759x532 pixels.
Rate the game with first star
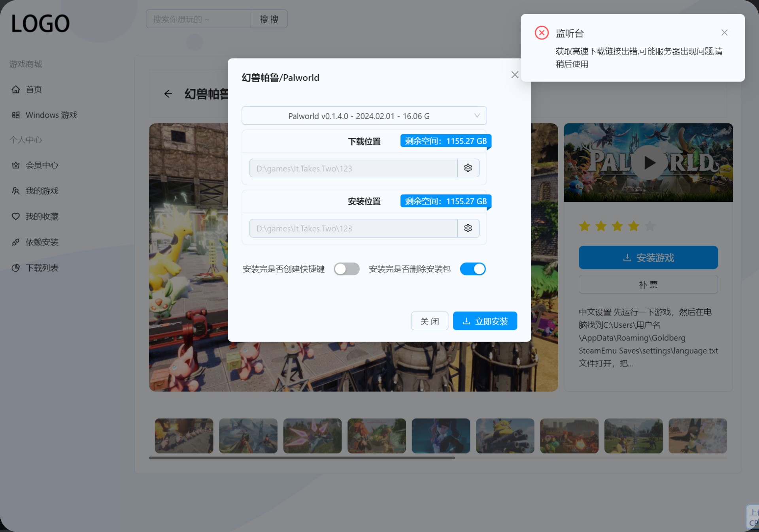pyautogui.click(x=585, y=226)
